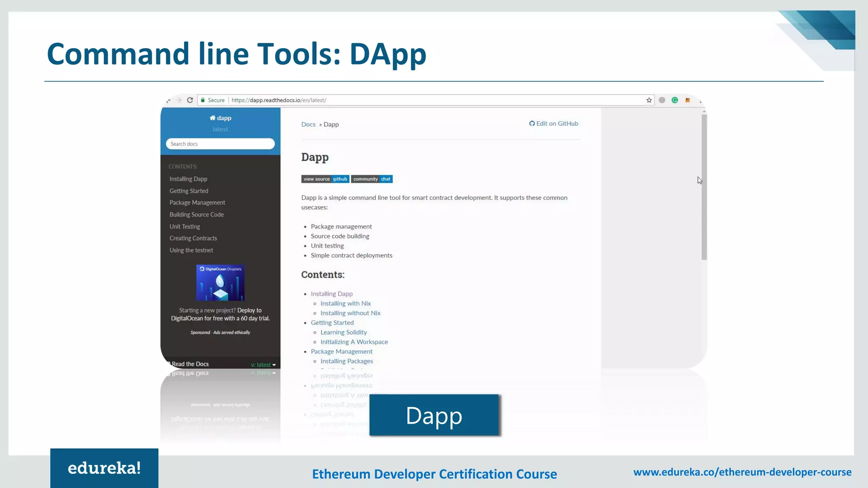Open the browser three-dot menu
This screenshot has height=488, width=868.
pos(700,101)
